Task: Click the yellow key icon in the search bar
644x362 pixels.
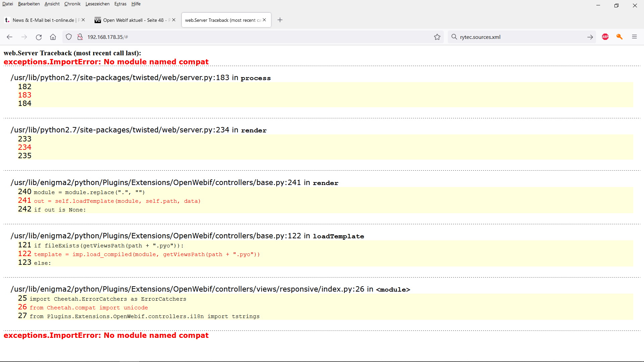Action: (x=620, y=37)
